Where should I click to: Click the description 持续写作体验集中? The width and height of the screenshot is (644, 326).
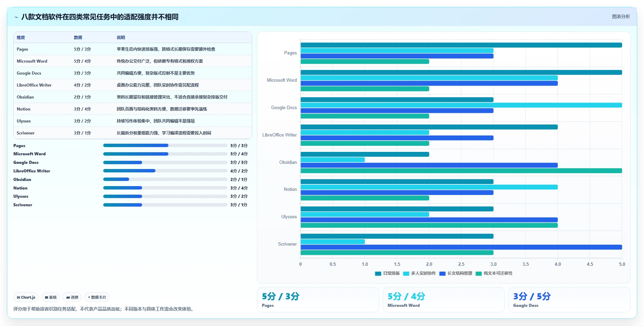[x=155, y=121]
